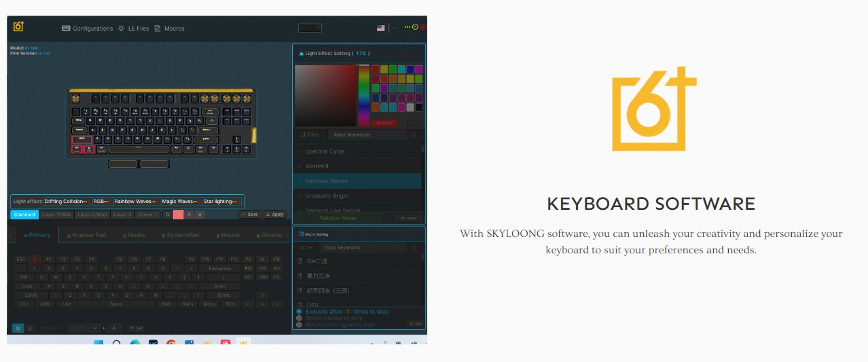Click the Save button
Viewport: 868px width, 362px height.
click(x=249, y=215)
